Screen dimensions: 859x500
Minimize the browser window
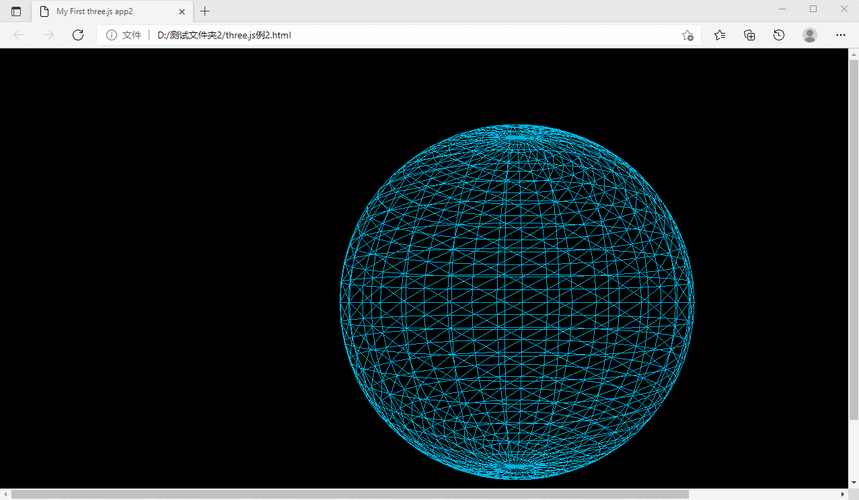[782, 9]
